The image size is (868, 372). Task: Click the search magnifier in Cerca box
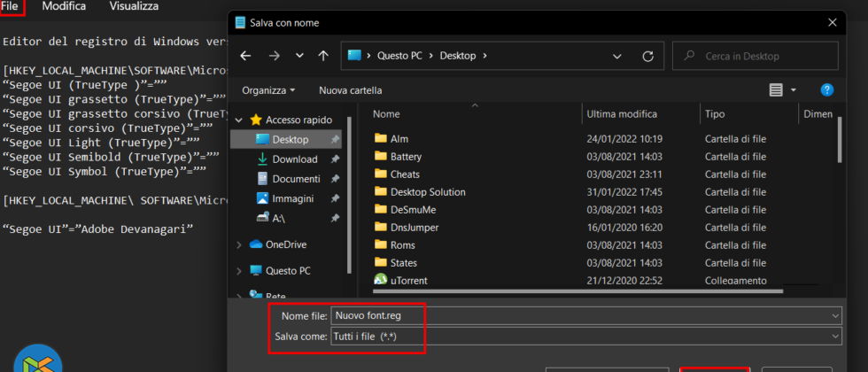[x=689, y=56]
